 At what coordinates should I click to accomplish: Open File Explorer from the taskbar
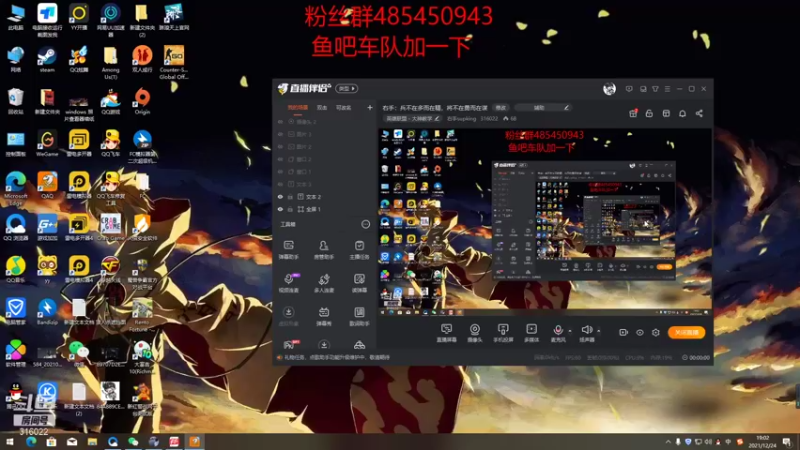pyautogui.click(x=92, y=442)
